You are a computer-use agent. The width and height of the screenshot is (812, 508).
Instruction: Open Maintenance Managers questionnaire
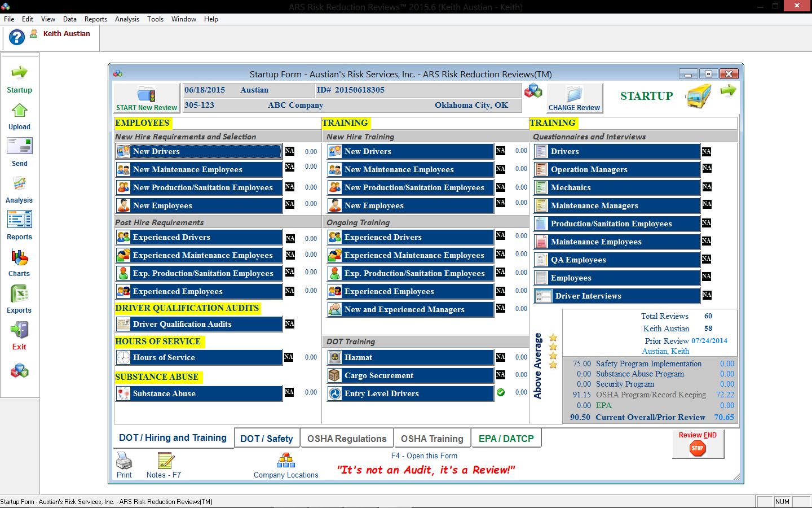point(617,205)
